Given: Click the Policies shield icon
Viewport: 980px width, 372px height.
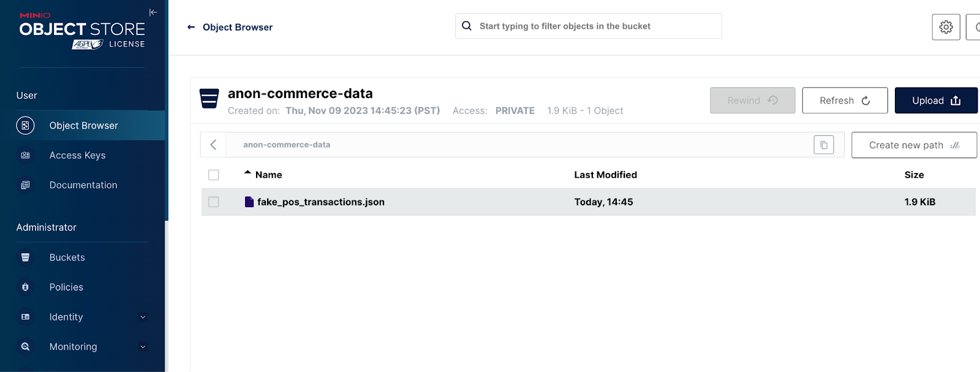Looking at the screenshot, I should [x=25, y=287].
